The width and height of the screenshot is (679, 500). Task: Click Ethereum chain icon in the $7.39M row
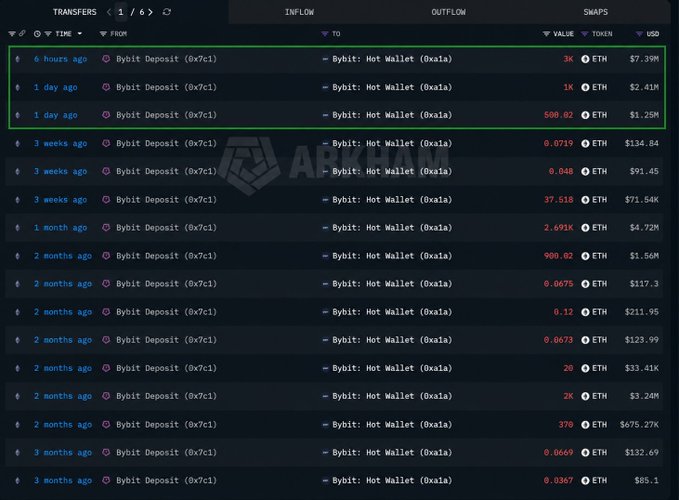tap(17, 59)
